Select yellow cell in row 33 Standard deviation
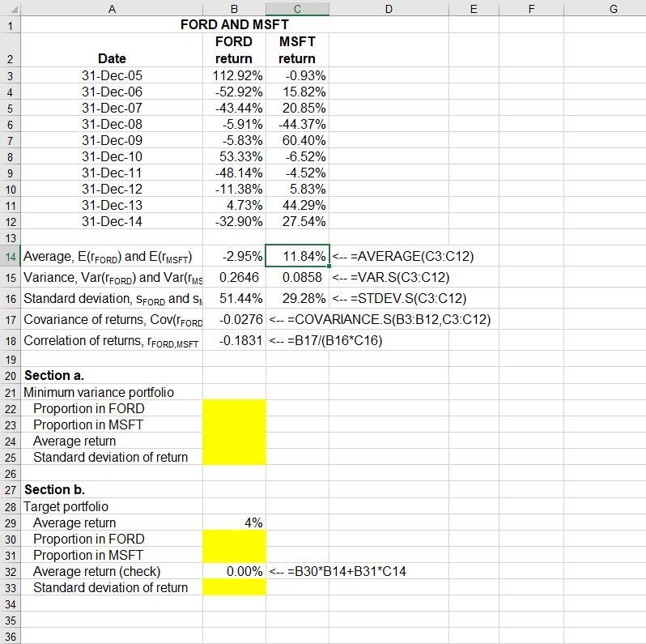 (234, 587)
